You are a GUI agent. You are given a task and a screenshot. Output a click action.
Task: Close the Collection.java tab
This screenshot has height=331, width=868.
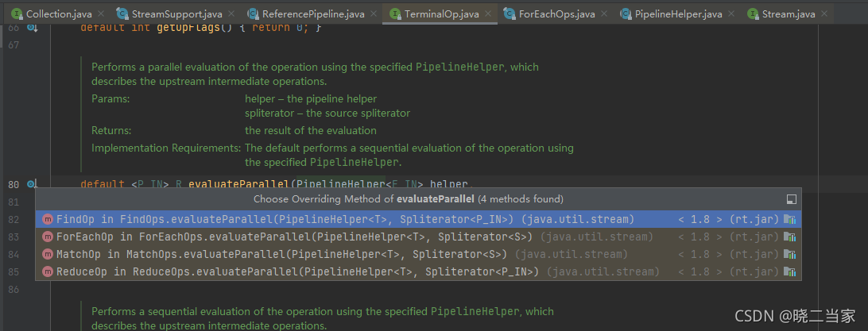tap(100, 13)
